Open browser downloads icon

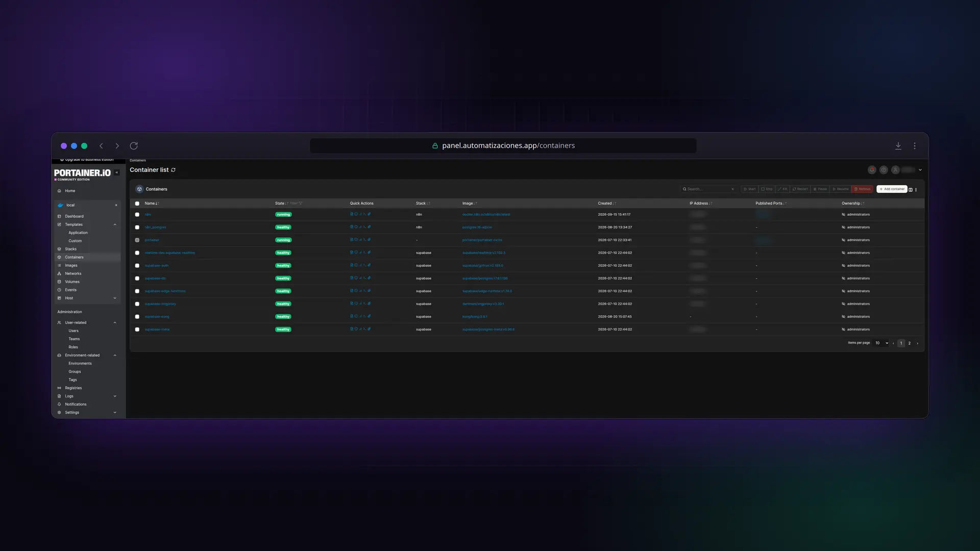[898, 146]
